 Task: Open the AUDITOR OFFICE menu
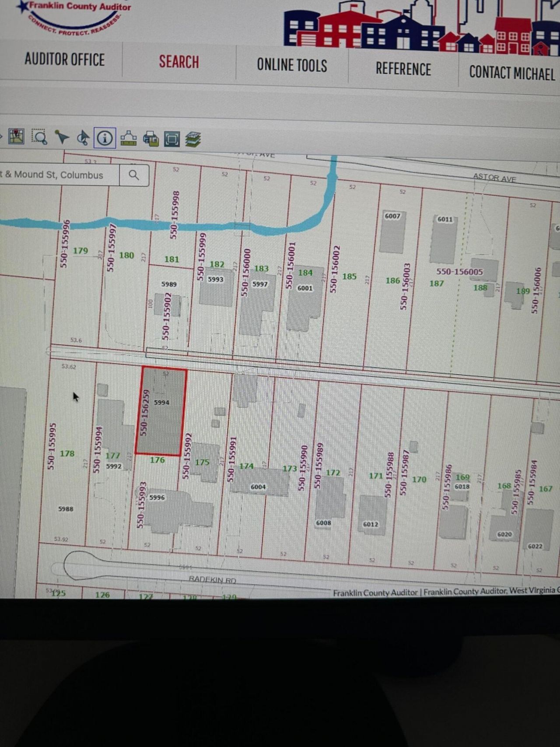coord(64,60)
